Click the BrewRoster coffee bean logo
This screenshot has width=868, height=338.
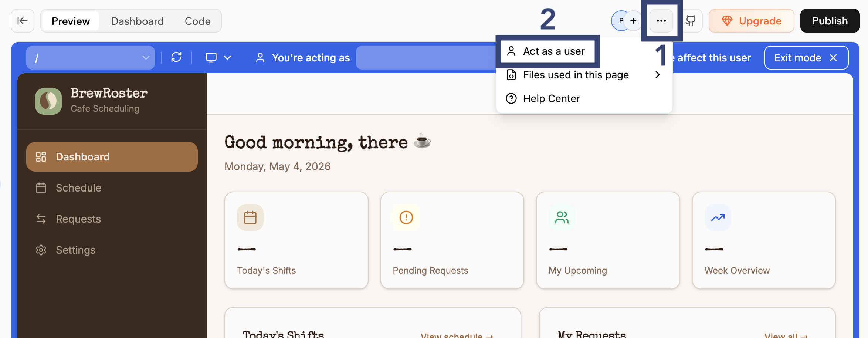point(48,101)
